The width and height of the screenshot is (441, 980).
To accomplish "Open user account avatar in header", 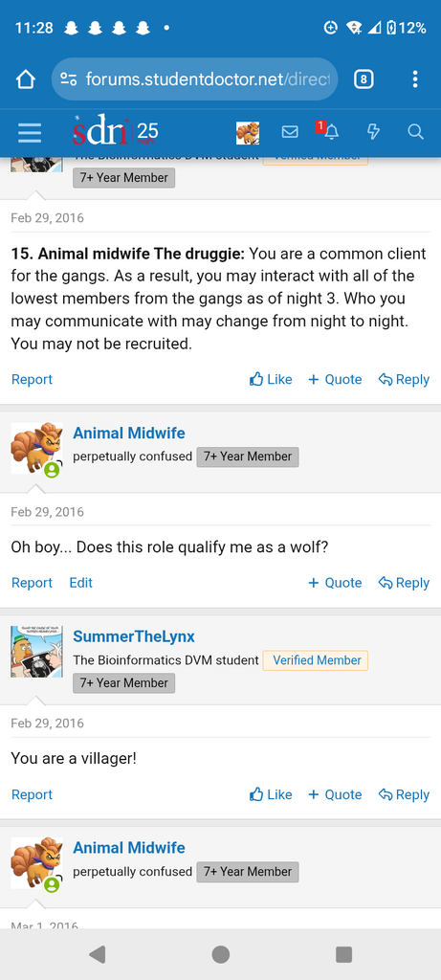I will click(248, 132).
